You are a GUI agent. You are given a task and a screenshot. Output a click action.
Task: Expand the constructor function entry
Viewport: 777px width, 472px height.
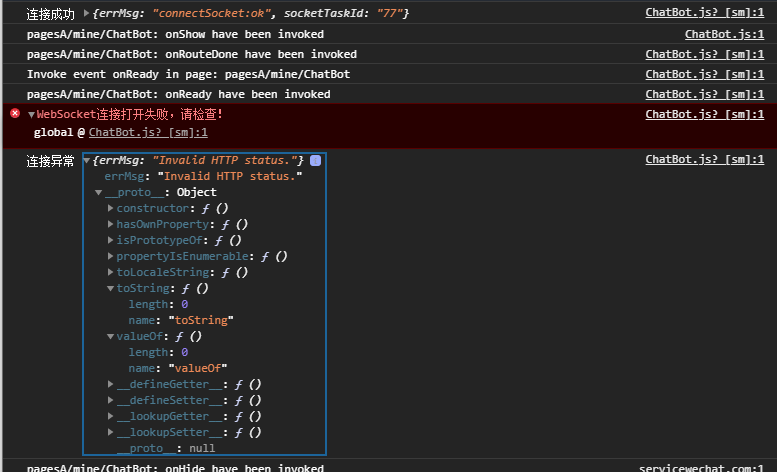click(111, 208)
